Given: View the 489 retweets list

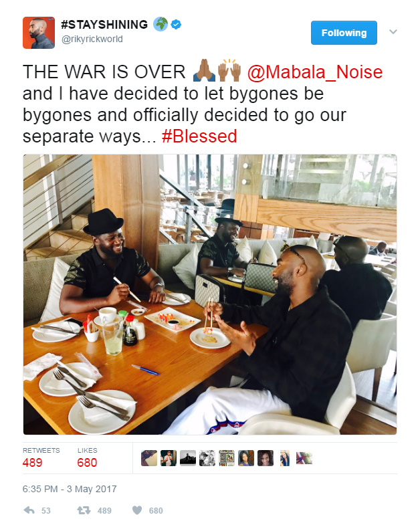Looking at the screenshot, I should click(41, 457).
